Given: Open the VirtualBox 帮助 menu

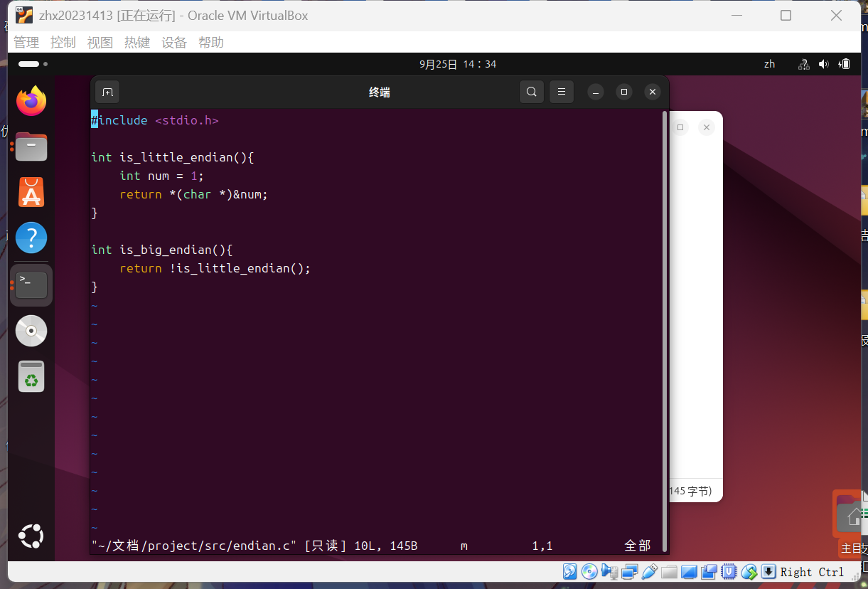Looking at the screenshot, I should pos(211,43).
